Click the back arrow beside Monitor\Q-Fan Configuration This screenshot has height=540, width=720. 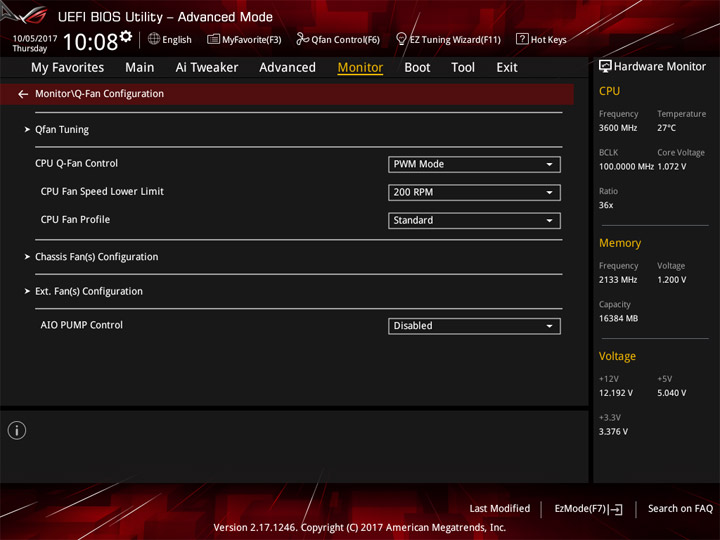click(x=23, y=94)
